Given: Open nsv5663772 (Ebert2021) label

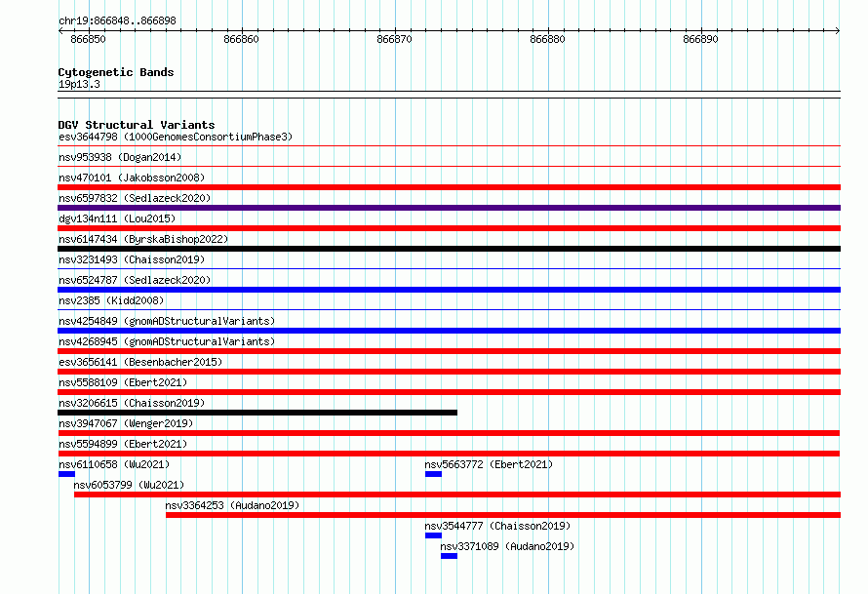Looking at the screenshot, I should (x=489, y=464).
